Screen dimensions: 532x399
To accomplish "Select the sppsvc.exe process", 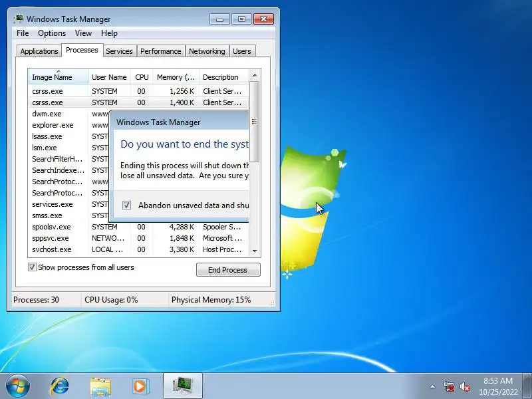I will point(138,238).
